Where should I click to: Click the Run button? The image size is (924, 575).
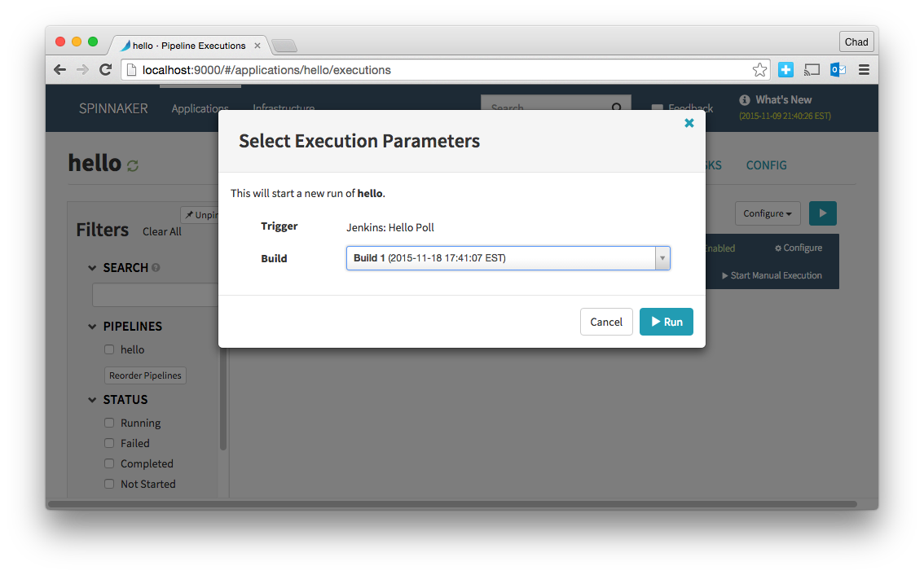(666, 322)
